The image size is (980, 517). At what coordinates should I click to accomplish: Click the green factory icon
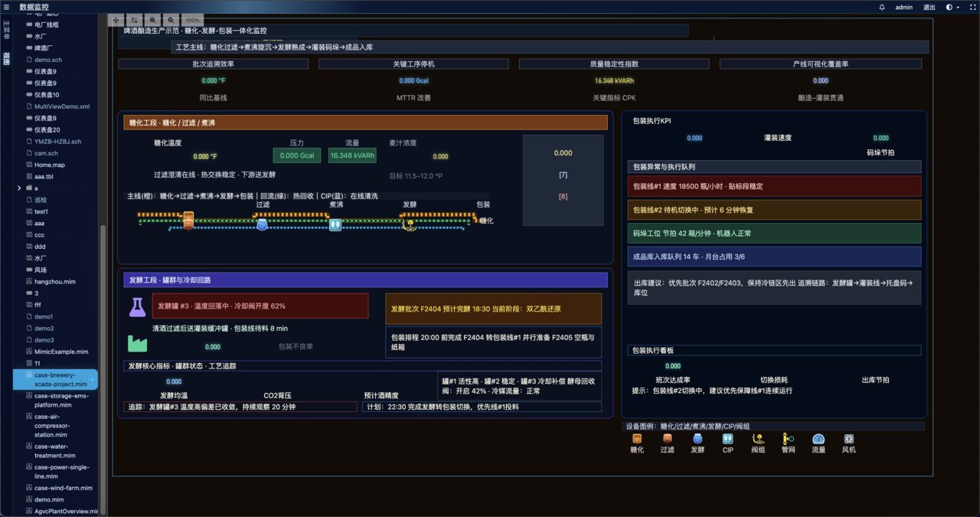pos(137,342)
